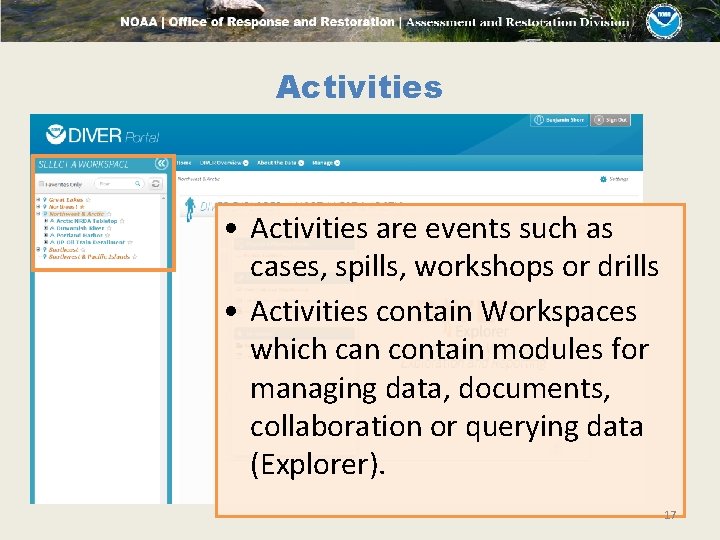The image size is (720, 540).
Task: Click the refresh workspace list icon
Action: coord(156,184)
